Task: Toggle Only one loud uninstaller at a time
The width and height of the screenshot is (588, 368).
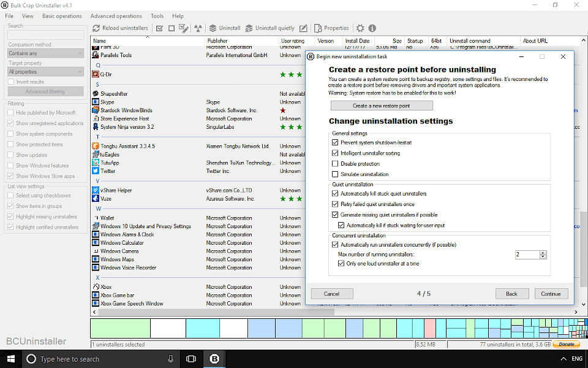Action: click(x=341, y=263)
